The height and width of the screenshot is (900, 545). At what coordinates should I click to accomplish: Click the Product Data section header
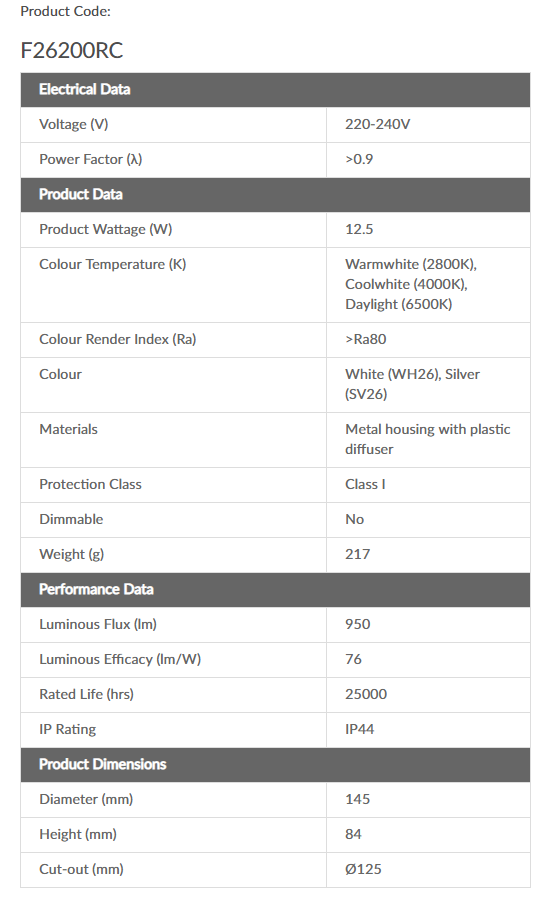275,195
